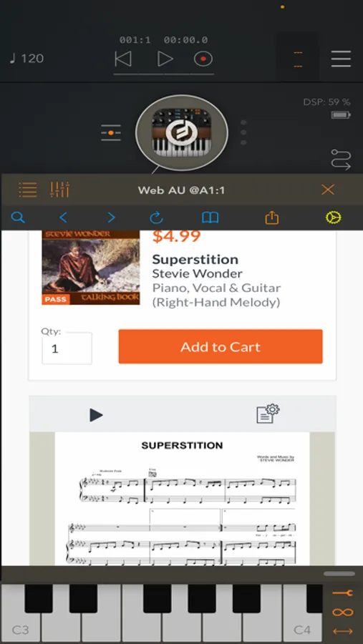
Task: Rewind transport to the beginning
Action: (123, 59)
